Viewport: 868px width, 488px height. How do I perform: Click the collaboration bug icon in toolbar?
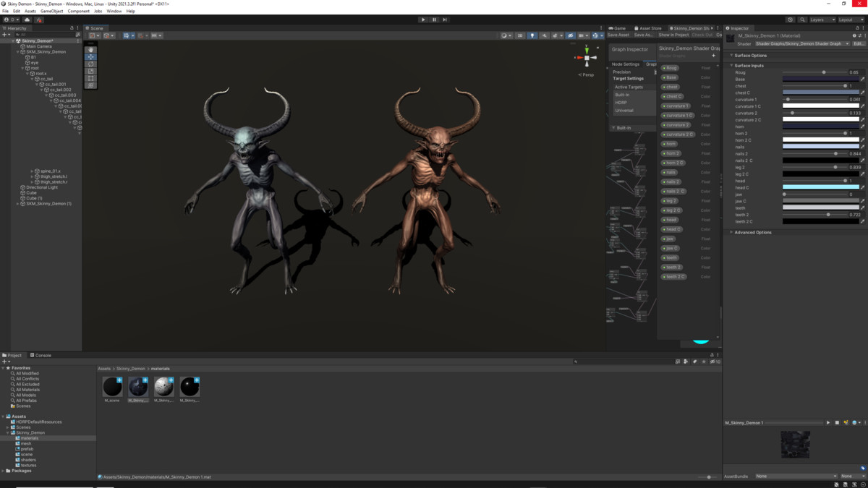[39, 20]
